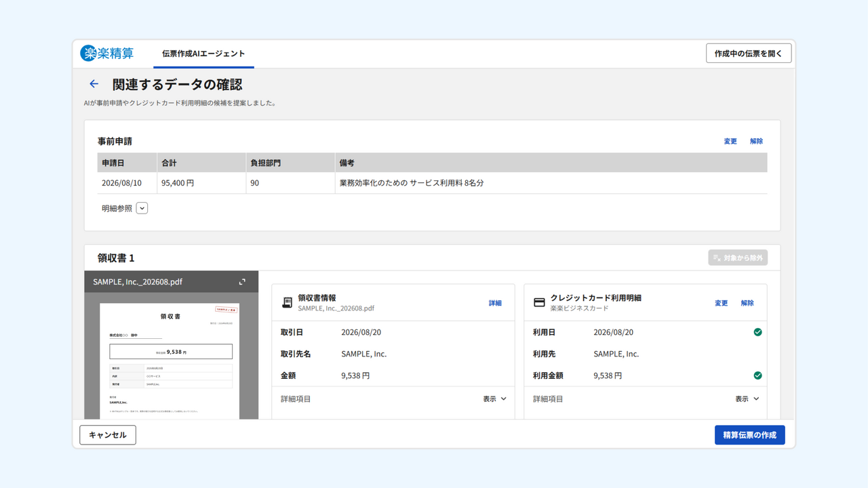Expand 明細参照 chevron
Screen dimensions: 868x488
(142, 208)
